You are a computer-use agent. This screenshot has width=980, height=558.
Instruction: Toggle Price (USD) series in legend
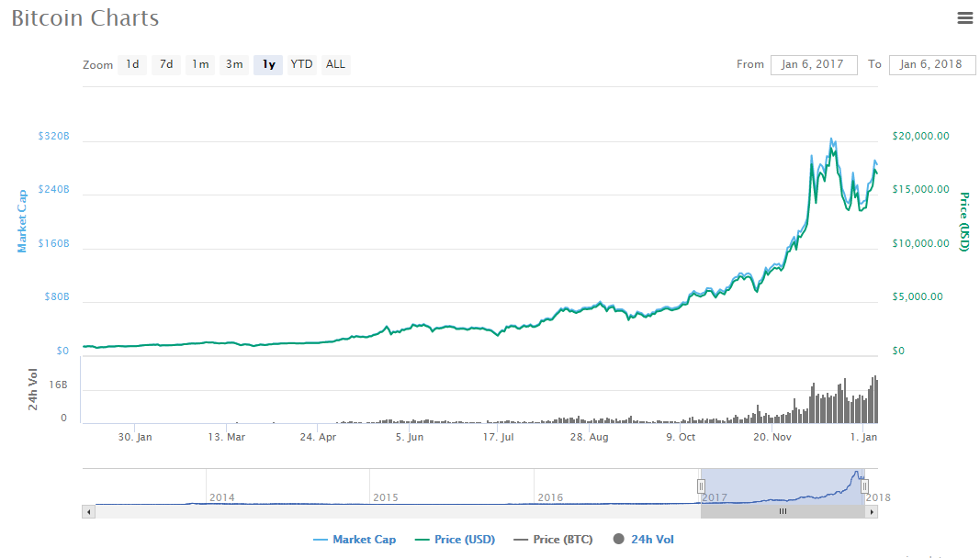(455, 540)
